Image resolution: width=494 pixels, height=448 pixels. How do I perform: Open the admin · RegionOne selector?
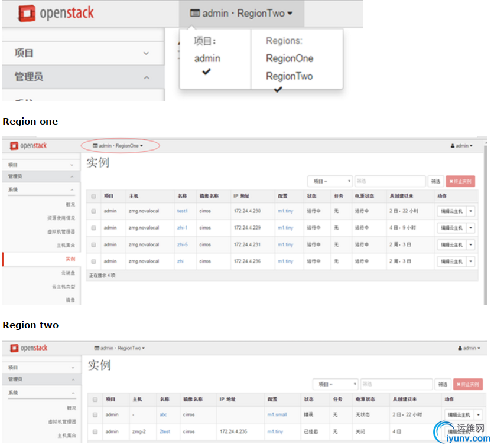[118, 146]
